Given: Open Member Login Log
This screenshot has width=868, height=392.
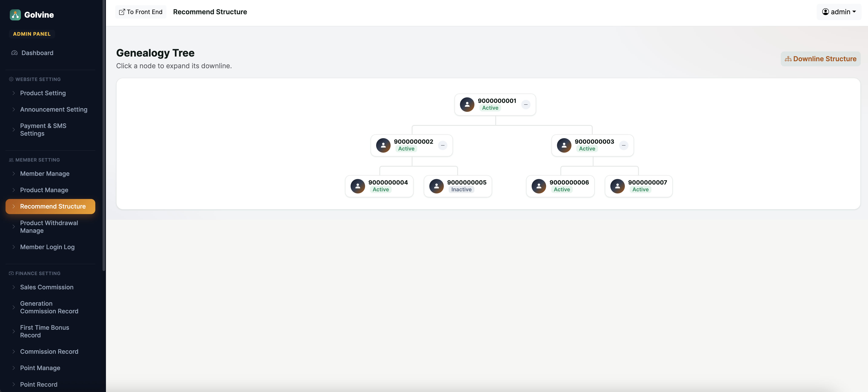Looking at the screenshot, I should [50, 247].
